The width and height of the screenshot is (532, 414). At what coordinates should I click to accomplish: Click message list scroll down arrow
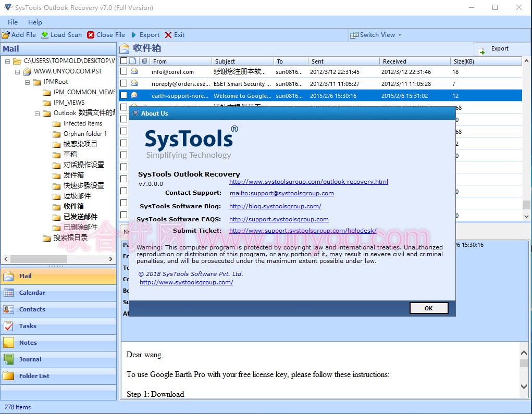coord(526,216)
